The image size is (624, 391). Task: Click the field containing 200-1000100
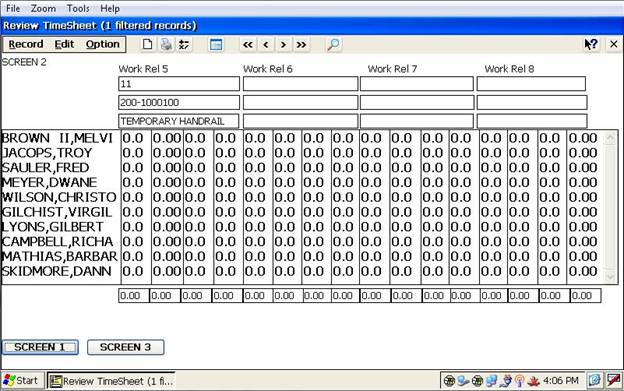[179, 102]
